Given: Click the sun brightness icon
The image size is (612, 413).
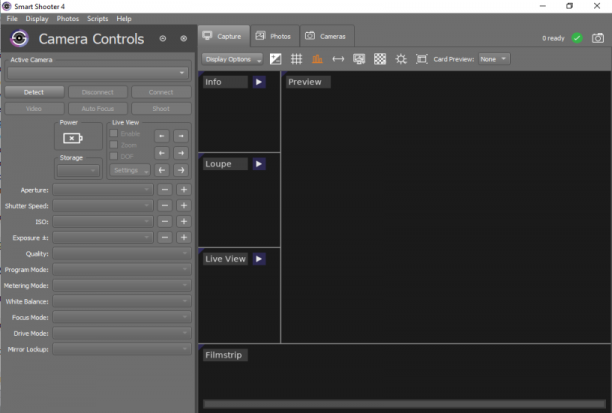Looking at the screenshot, I should [401, 59].
